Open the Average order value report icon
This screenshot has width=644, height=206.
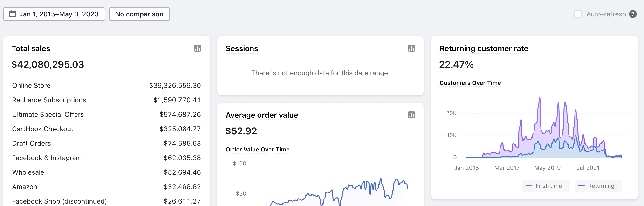coord(411,115)
